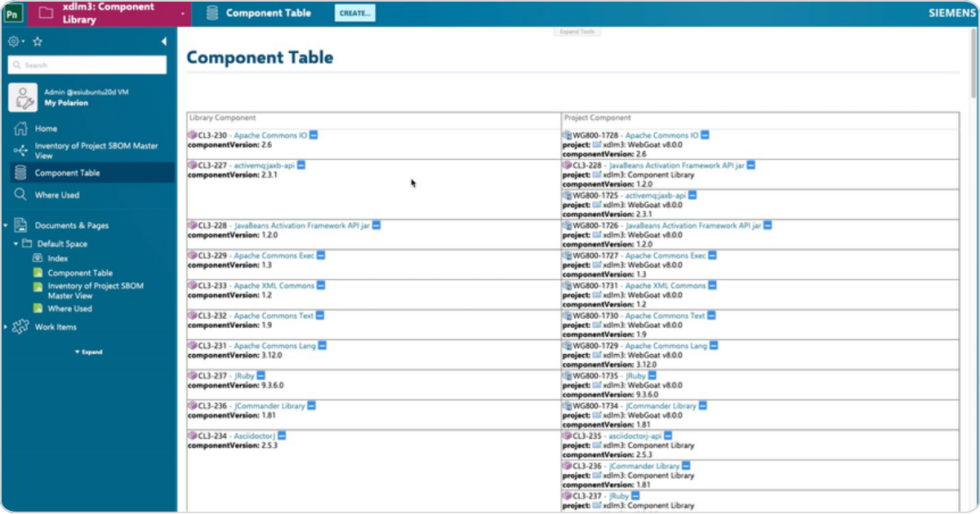The width and height of the screenshot is (980, 514).
Task: Click the Library Component column header
Action: tap(222, 118)
